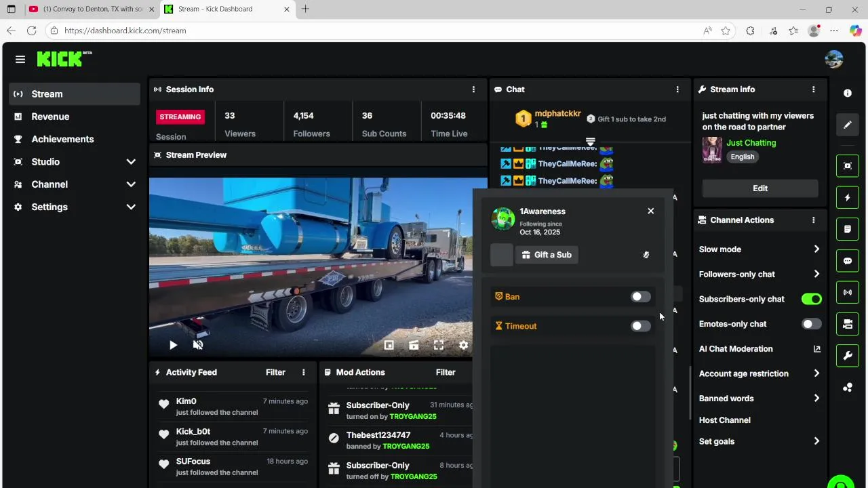Open Mod Actions Filter
The height and width of the screenshot is (488, 868).
446,372
